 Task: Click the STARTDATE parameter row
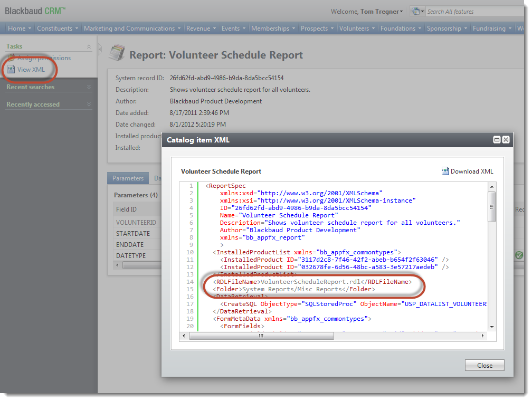(x=137, y=233)
